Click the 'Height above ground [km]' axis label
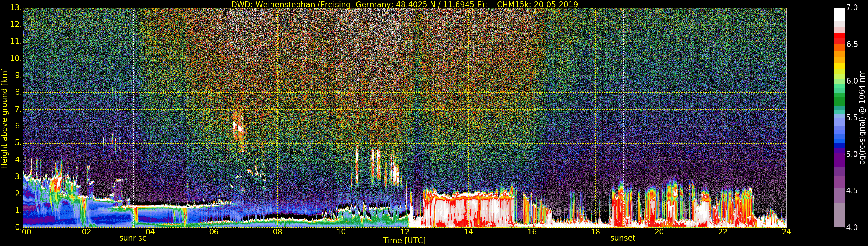This screenshot has height=246, width=868. pyautogui.click(x=4, y=118)
